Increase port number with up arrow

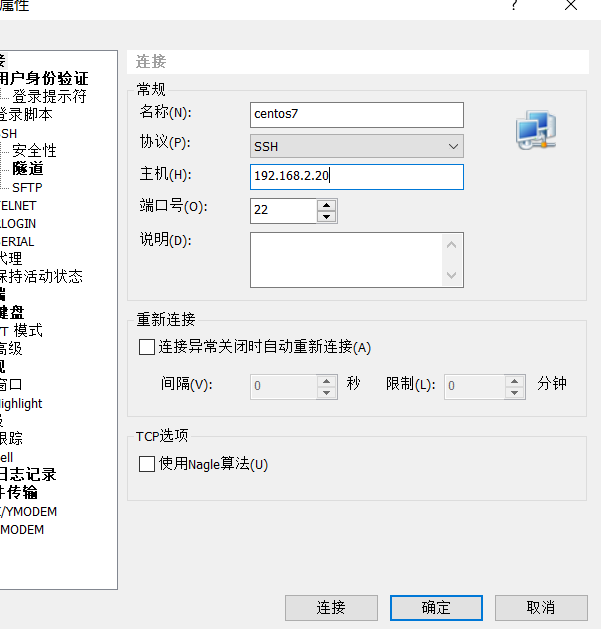[x=326, y=205]
